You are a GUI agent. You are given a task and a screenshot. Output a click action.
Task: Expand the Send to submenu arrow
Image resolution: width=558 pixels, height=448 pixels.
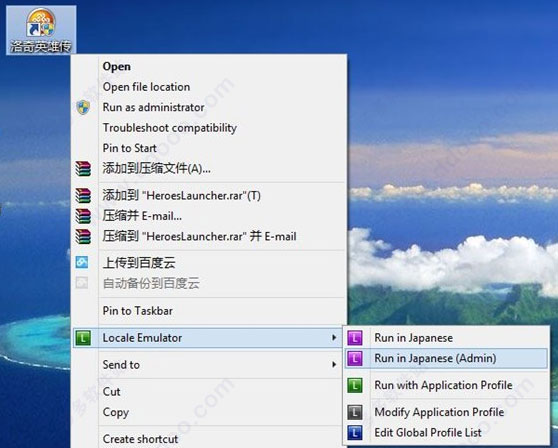(334, 364)
